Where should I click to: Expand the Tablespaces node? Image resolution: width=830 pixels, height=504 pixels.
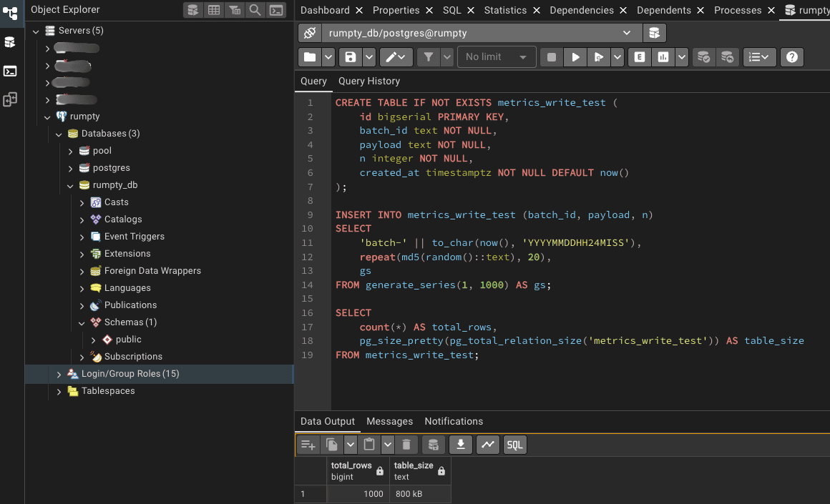coord(59,391)
